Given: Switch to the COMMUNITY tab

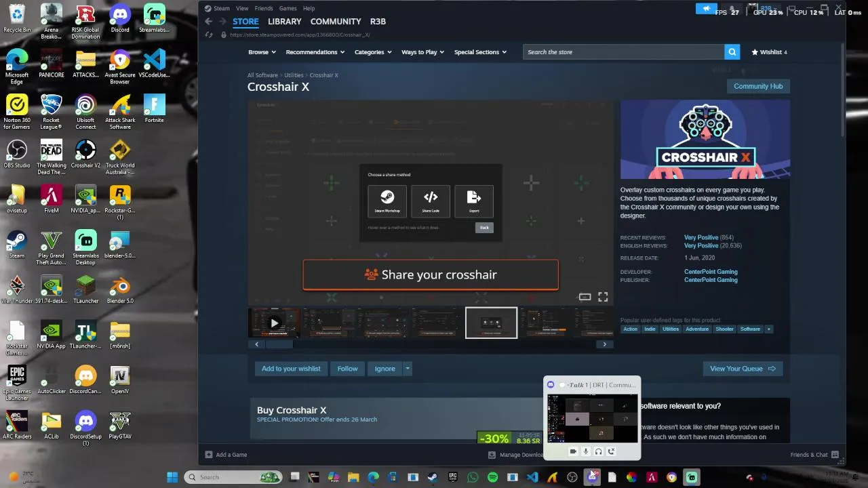Looking at the screenshot, I should [336, 22].
